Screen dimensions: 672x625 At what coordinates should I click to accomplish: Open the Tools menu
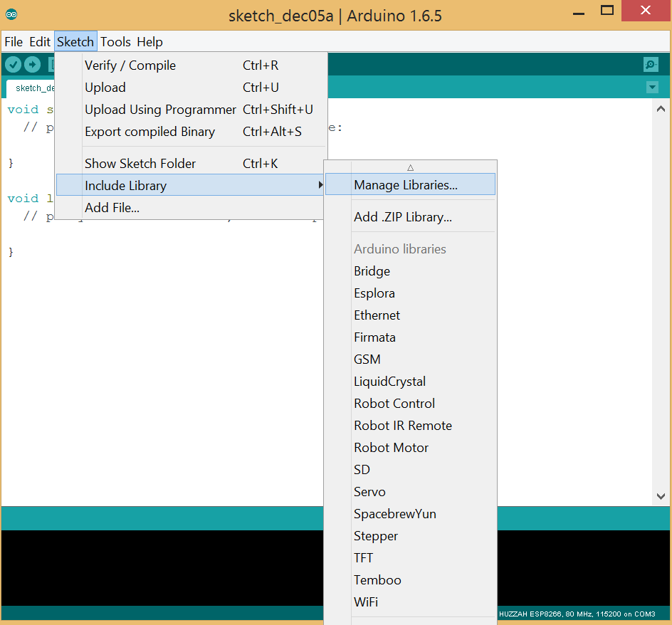click(x=115, y=41)
